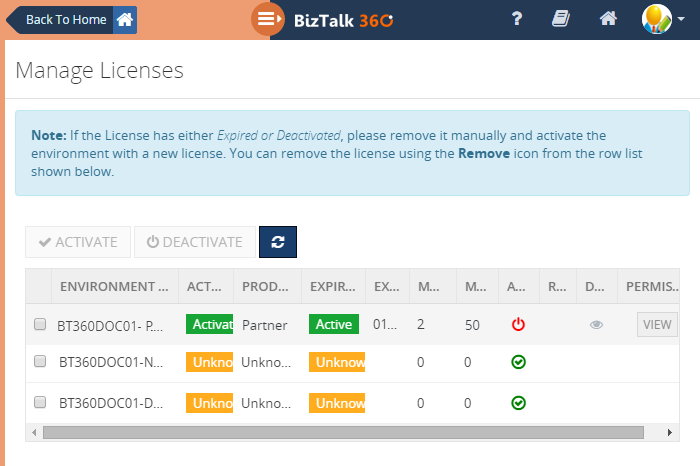Open the help question mark icon
The width and height of the screenshot is (700, 466).
[x=517, y=19]
